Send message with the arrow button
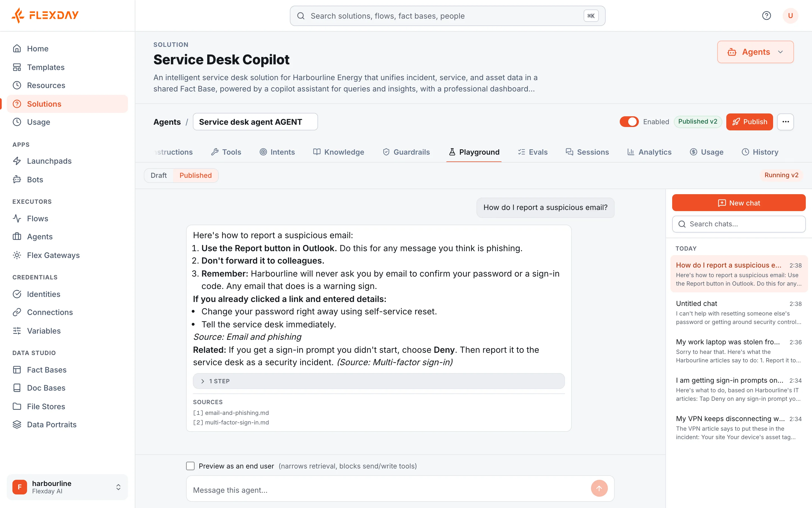Viewport: 812px width, 508px height. click(x=599, y=489)
